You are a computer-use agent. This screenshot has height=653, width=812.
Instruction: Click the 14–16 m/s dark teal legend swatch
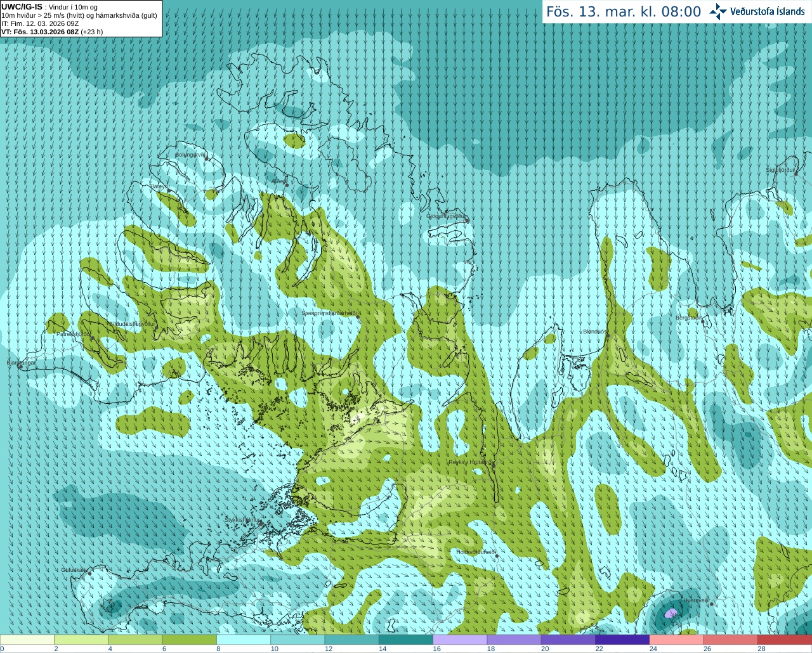[406, 640]
